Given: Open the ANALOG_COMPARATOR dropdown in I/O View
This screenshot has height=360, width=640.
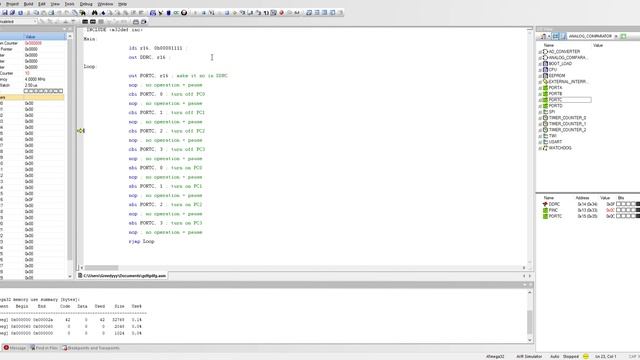Looking at the screenshot, I should pyautogui.click(x=616, y=36).
